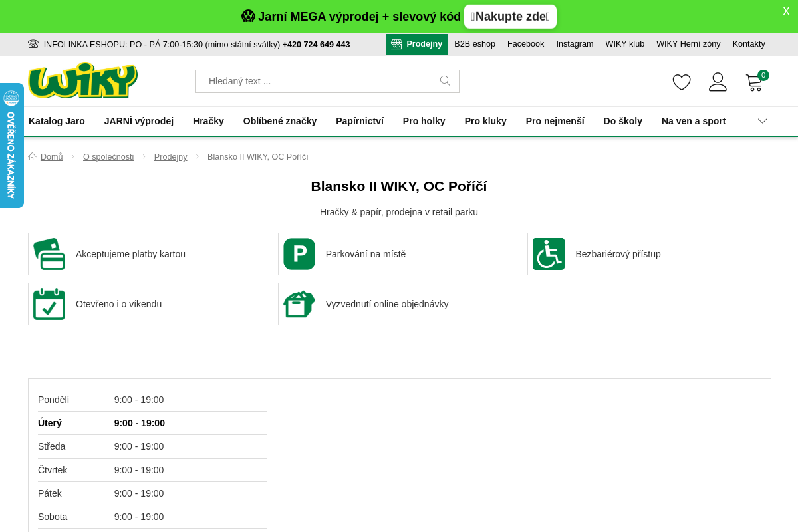Image resolution: width=798 pixels, height=532 pixels.
Task: Click the WIKY logo
Action: coord(82,80)
